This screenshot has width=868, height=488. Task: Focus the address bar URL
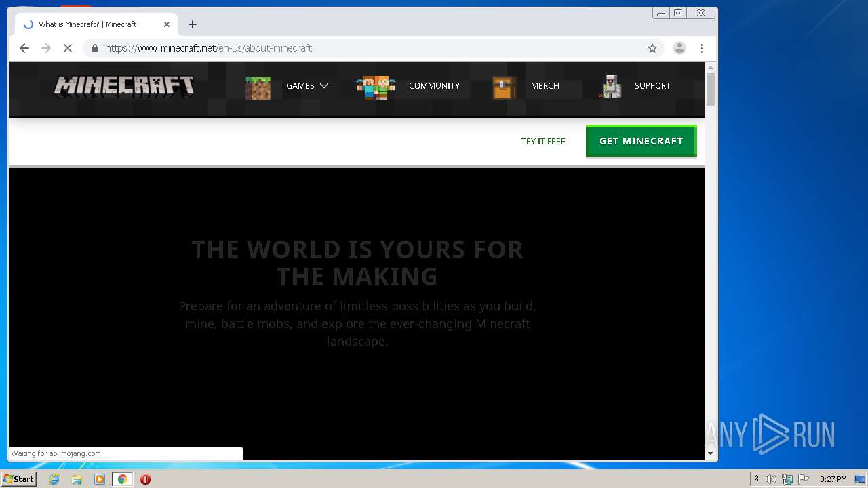208,48
